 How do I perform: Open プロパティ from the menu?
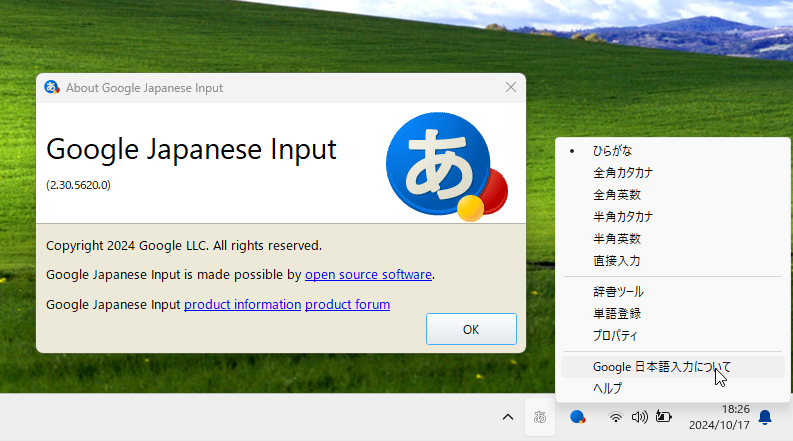pyautogui.click(x=673, y=336)
